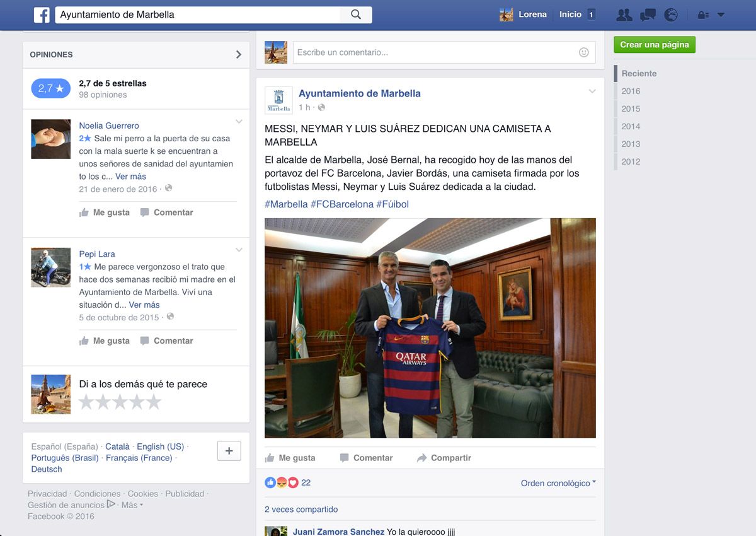
Task: Switch language to Català
Action: [x=117, y=446]
